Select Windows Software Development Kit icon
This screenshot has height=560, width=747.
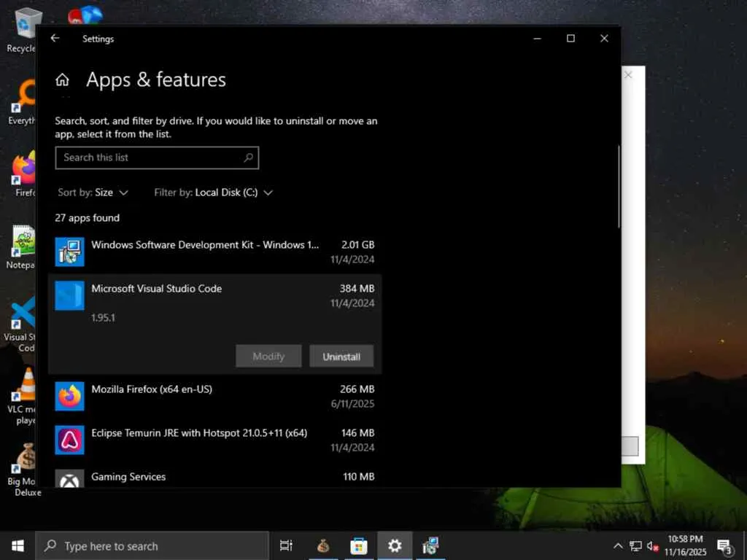click(69, 252)
